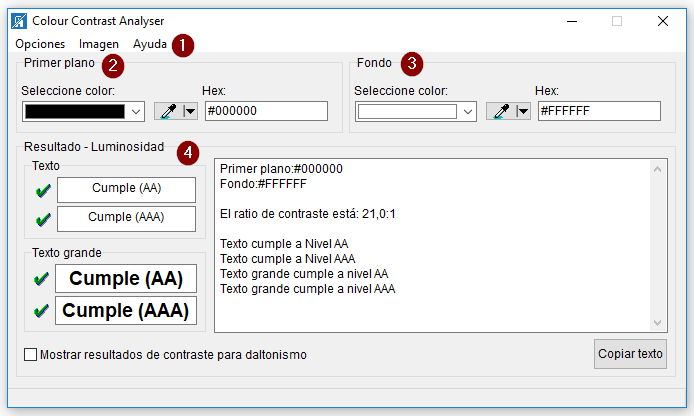Open the Primer plano color dropdown
Viewport: 694px width, 416px height.
point(136,111)
